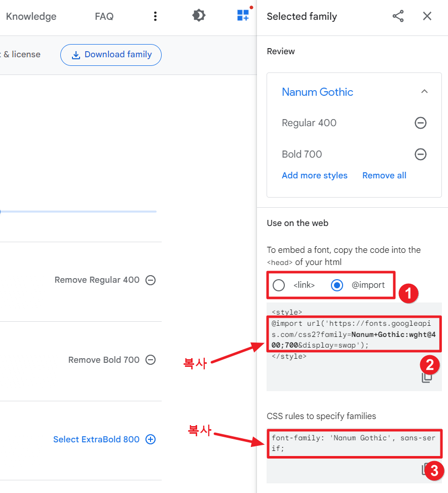
Task: Click the @import url code text
Action: coord(354,334)
